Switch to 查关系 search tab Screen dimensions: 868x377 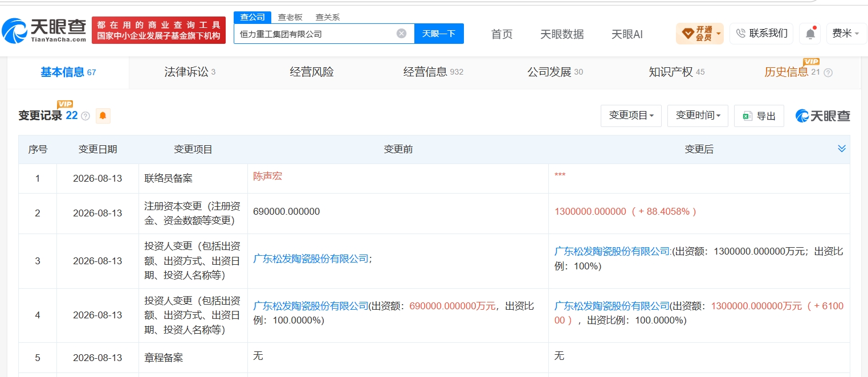(x=328, y=17)
